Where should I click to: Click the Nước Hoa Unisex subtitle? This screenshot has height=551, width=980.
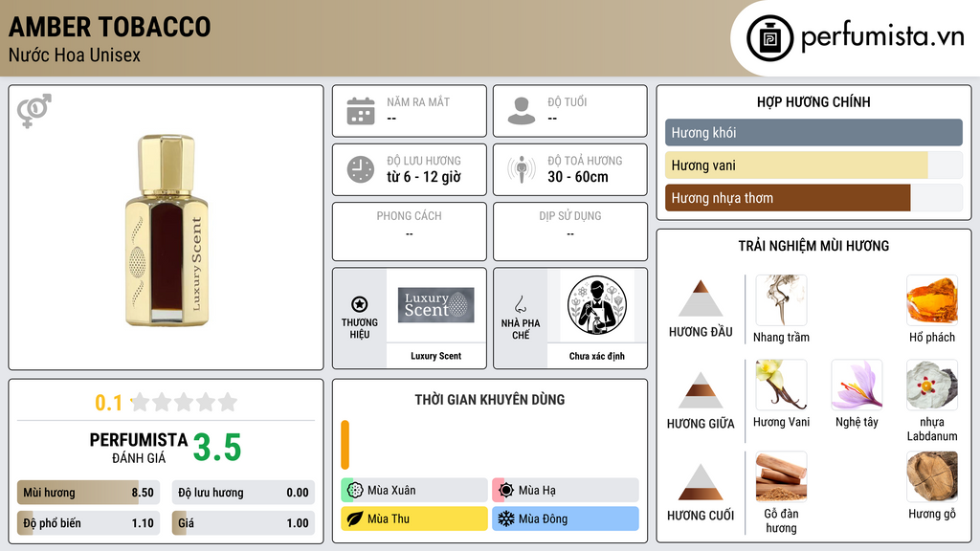(x=75, y=55)
